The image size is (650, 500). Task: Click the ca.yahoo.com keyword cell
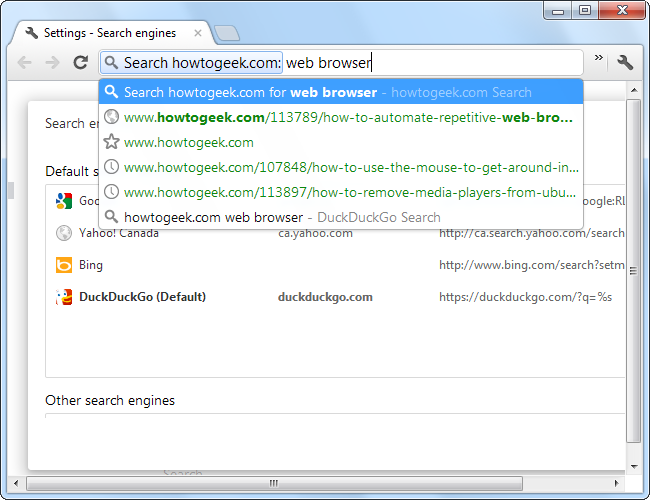coord(315,233)
